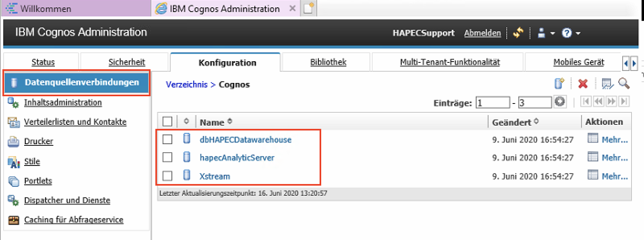Tick the hapecAnalyticServer checkbox

(x=167, y=157)
